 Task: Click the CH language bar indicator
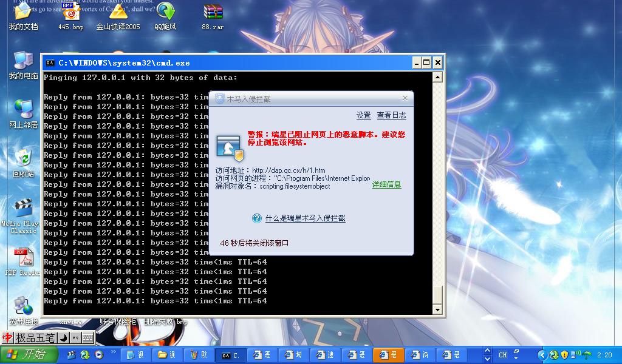coord(502,355)
